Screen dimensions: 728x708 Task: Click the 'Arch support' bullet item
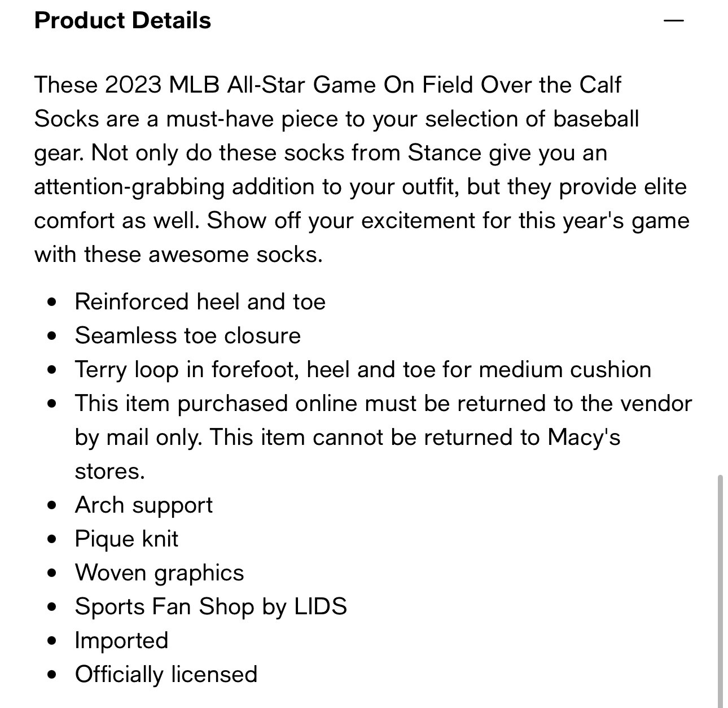(x=144, y=505)
